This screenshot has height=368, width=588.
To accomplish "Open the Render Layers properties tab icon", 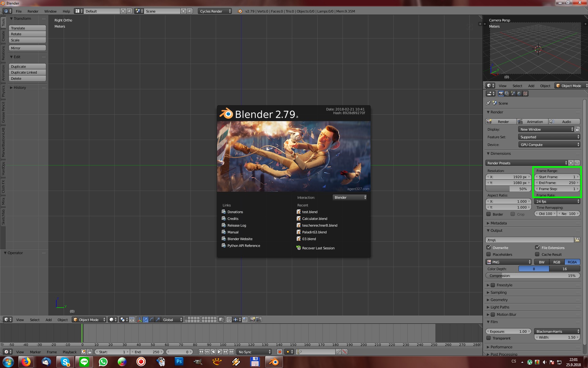I will click(x=507, y=94).
